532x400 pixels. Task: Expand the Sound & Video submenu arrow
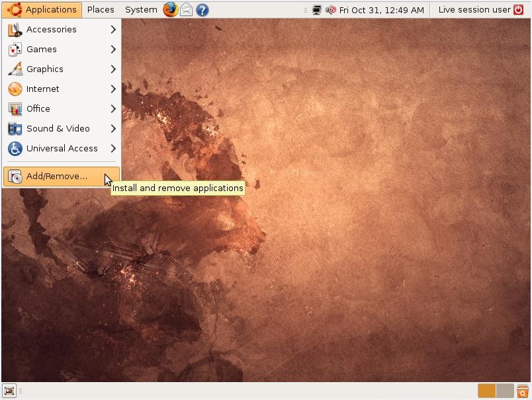[113, 128]
